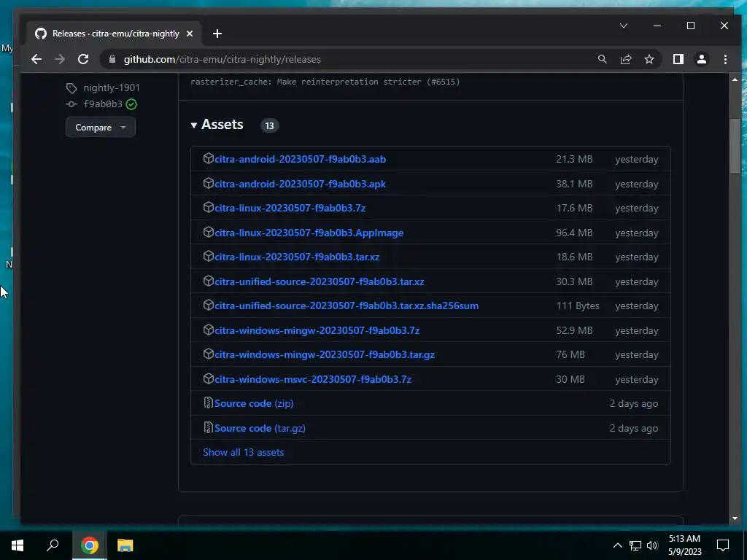The image size is (747, 560).
Task: Open the notification center icon
Action: pyautogui.click(x=723, y=545)
